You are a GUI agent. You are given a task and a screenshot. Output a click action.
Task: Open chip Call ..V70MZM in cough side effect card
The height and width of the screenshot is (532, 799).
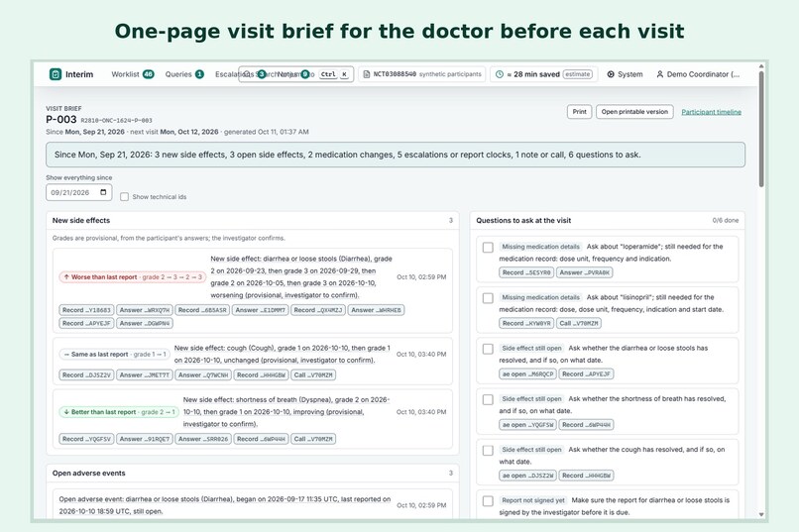313,375
